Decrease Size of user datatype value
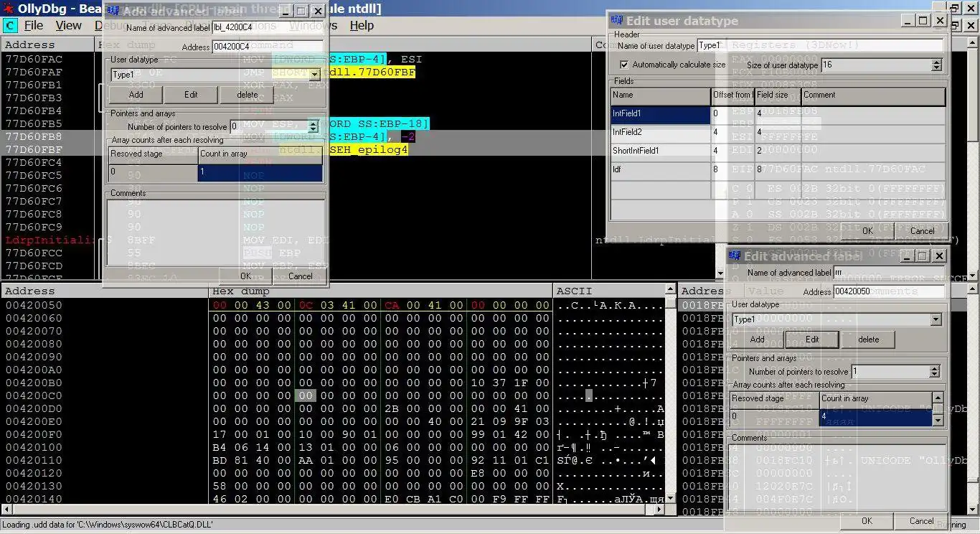This screenshot has width=980, height=534. (x=936, y=68)
